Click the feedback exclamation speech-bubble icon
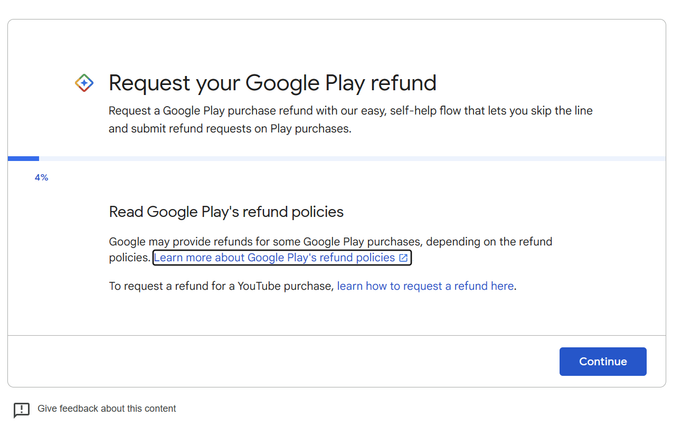 pyautogui.click(x=21, y=410)
